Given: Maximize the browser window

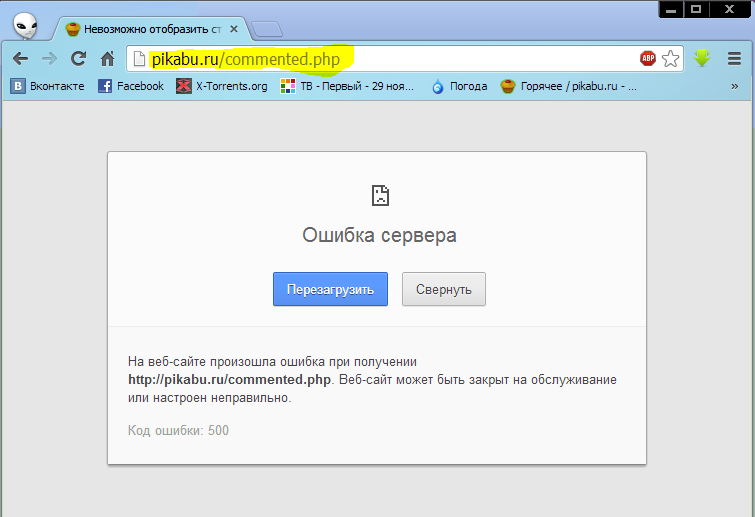Looking at the screenshot, I should tap(696, 9).
